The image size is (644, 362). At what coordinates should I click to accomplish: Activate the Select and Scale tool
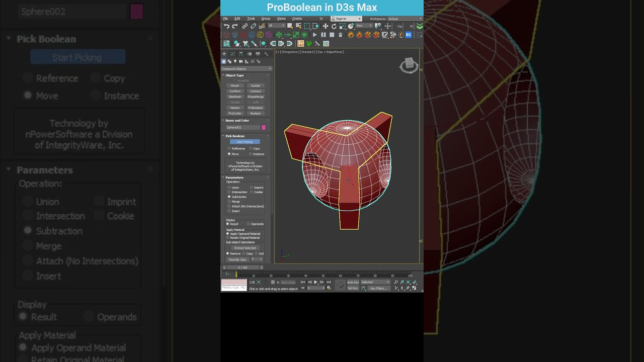pyautogui.click(x=342, y=26)
